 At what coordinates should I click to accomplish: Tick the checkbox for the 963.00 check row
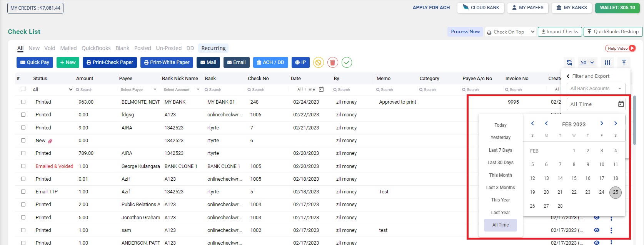click(x=23, y=102)
